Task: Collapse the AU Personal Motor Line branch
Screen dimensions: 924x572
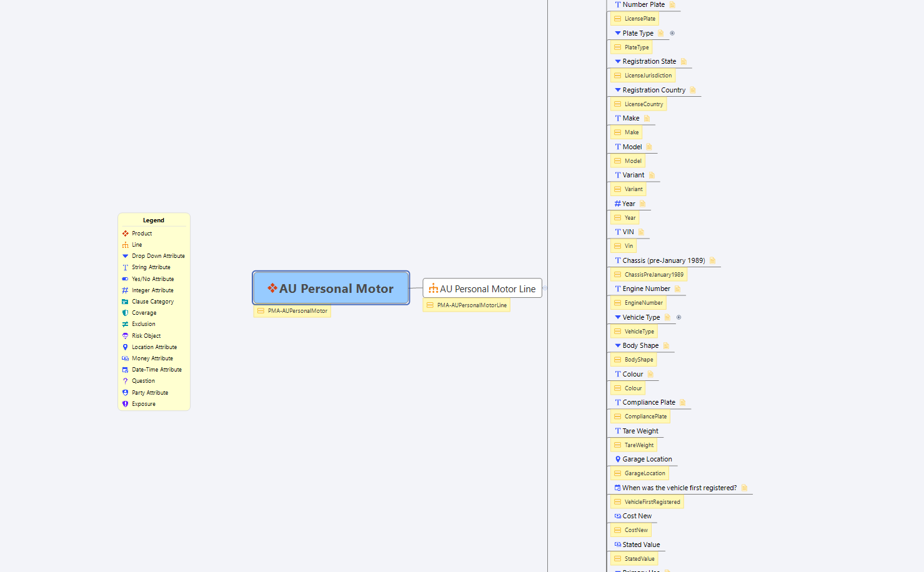Action: pyautogui.click(x=545, y=288)
